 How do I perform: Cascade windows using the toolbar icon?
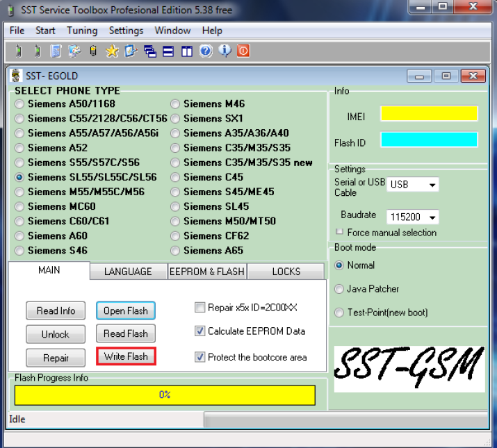pyautogui.click(x=149, y=51)
